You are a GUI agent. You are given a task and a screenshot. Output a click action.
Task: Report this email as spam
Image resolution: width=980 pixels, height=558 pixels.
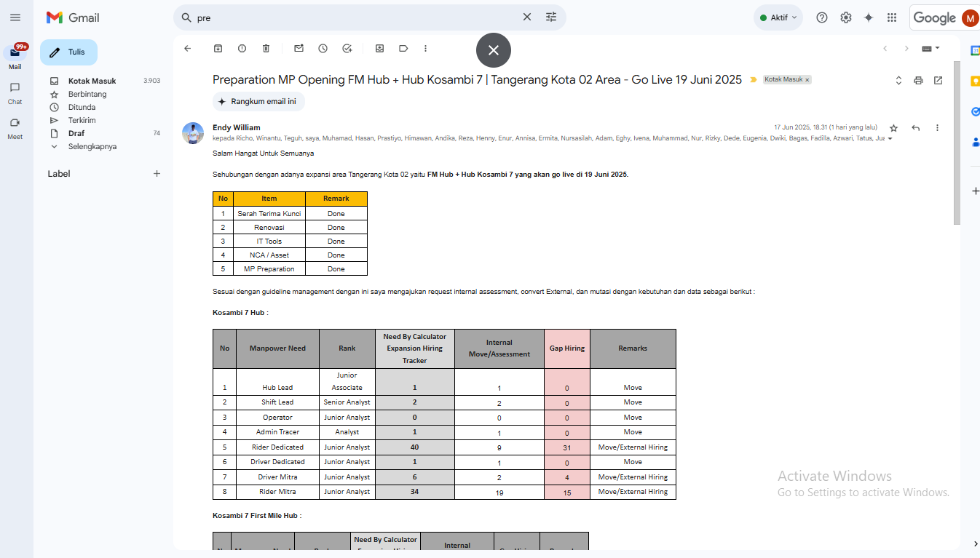[x=242, y=49]
